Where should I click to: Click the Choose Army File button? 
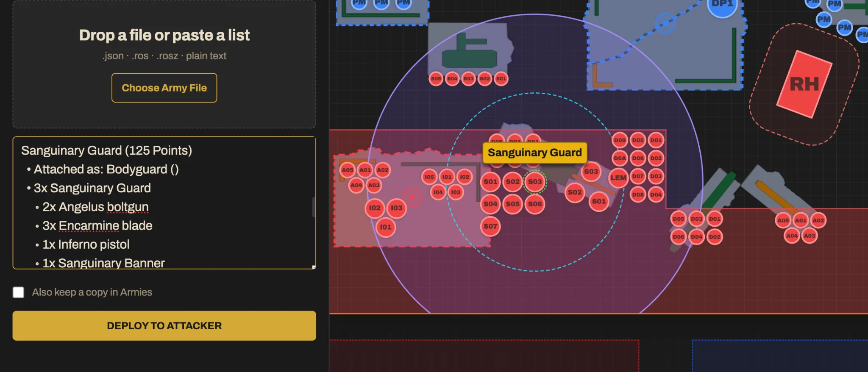click(164, 88)
